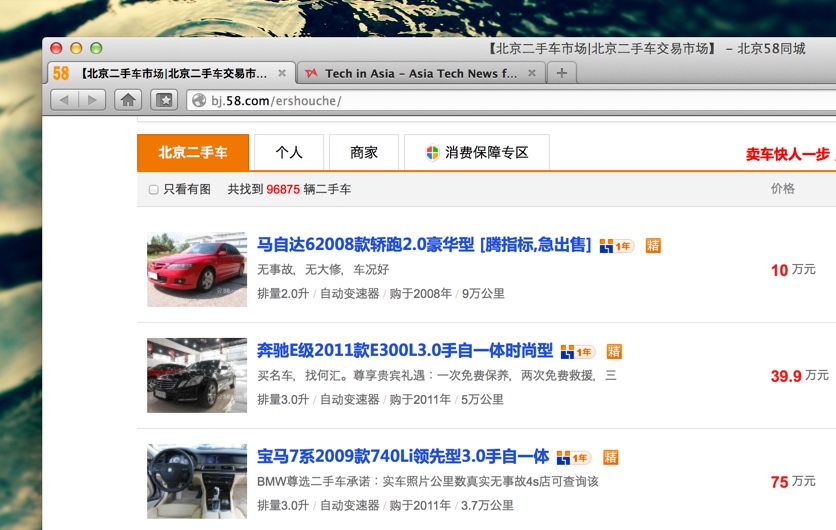This screenshot has width=836, height=530.
Task: Open the 消费保障专区 tab
Action: [x=477, y=152]
